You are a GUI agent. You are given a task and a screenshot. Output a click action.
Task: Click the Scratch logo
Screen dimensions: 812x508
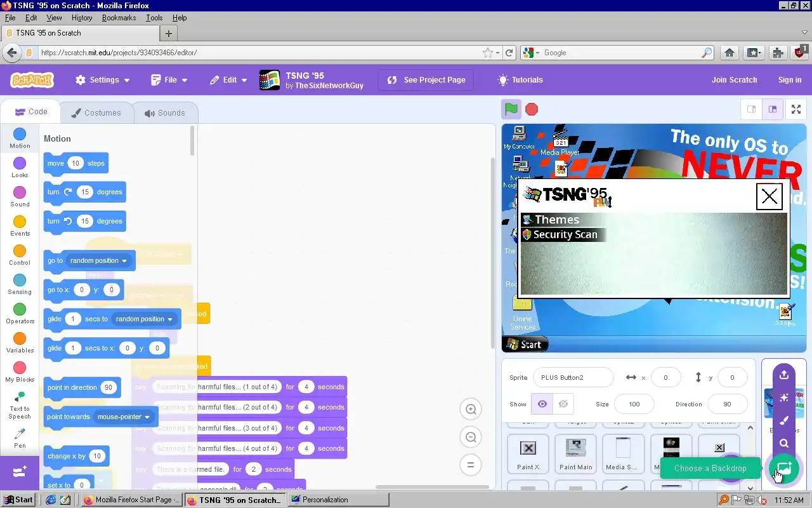coord(32,80)
